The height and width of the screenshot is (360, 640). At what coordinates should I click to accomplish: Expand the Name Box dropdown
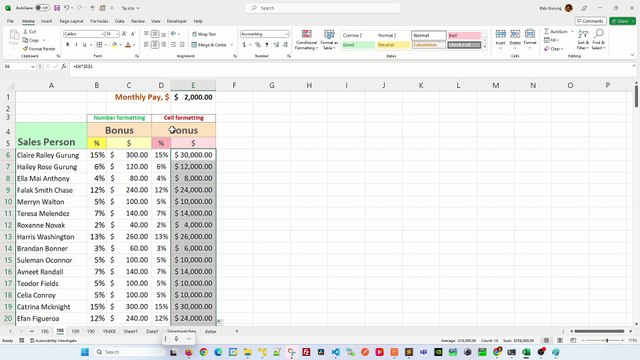click(x=33, y=67)
